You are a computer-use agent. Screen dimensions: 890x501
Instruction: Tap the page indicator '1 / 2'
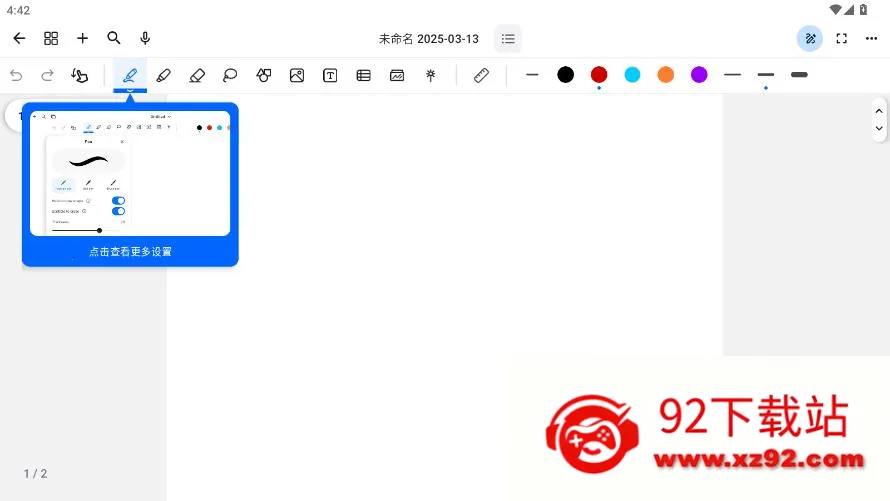[35, 474]
